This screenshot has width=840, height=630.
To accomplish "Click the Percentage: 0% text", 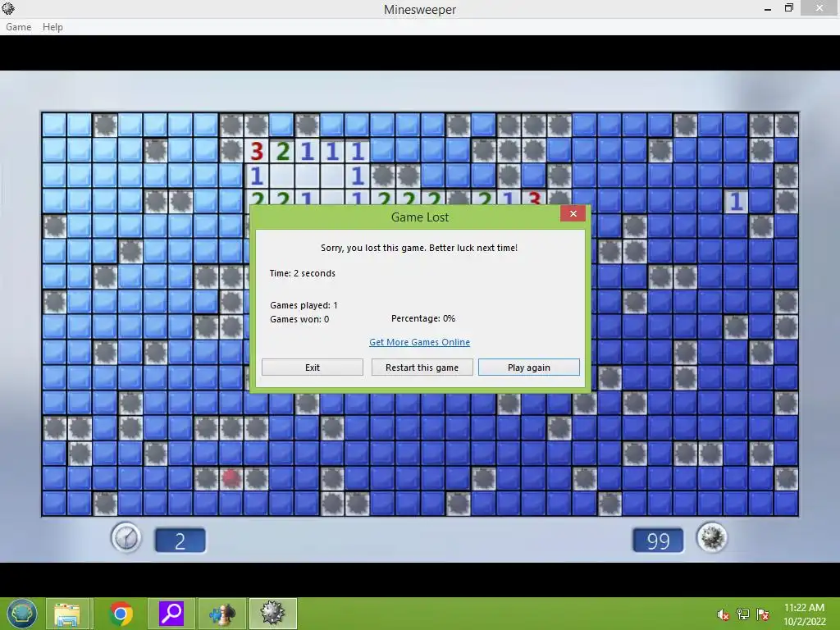I will click(423, 318).
